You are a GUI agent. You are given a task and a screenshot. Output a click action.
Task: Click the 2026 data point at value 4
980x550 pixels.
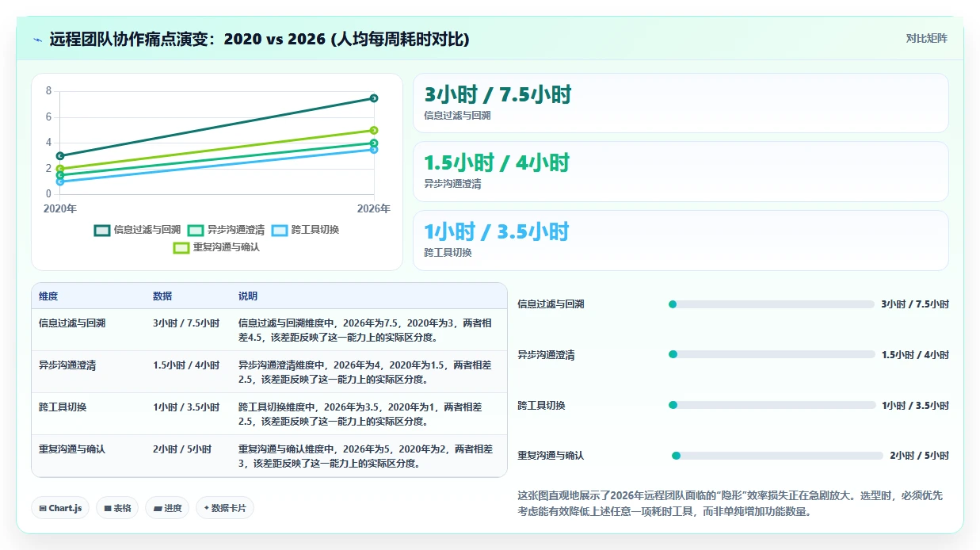374,143
